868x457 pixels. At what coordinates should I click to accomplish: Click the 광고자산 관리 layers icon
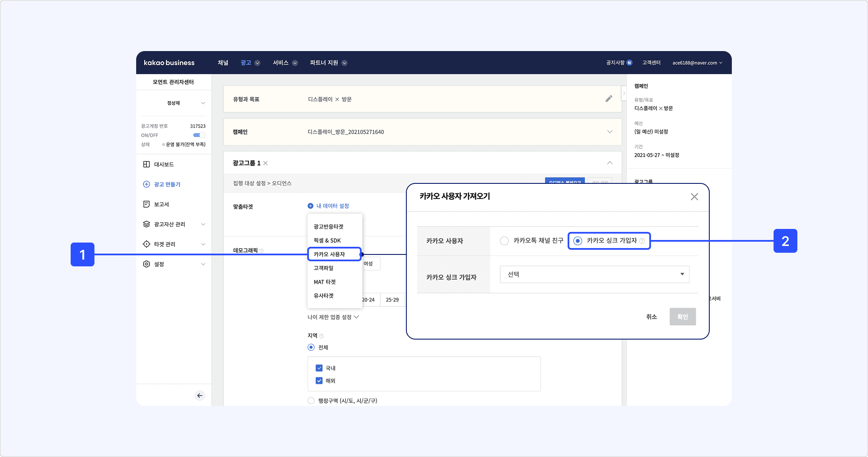point(146,224)
